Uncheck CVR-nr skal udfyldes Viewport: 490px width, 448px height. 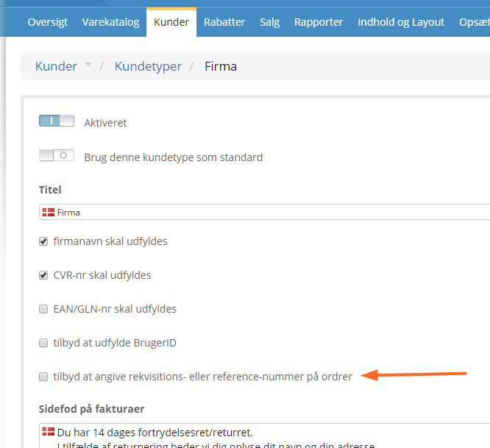(x=43, y=275)
